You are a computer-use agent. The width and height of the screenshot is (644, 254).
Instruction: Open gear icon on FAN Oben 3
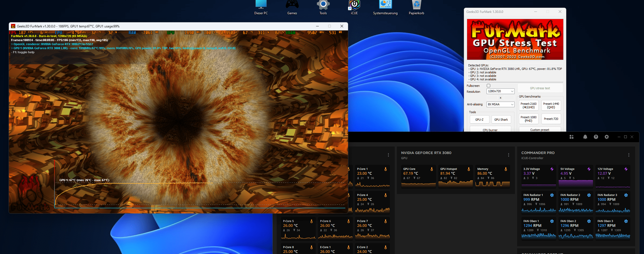[x=626, y=221]
